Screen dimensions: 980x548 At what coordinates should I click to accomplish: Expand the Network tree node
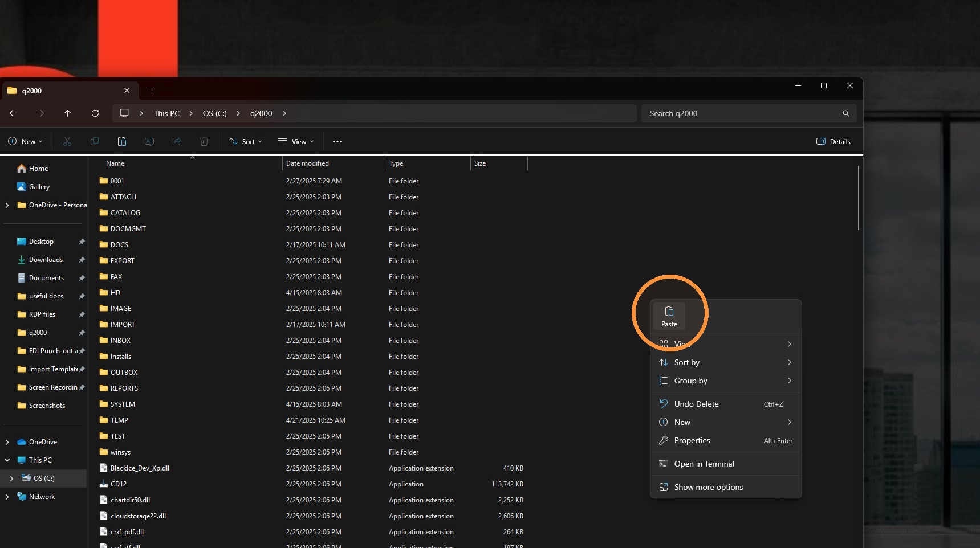7,497
